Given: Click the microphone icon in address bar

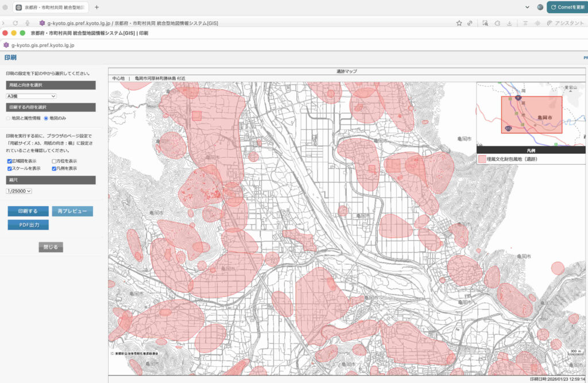Looking at the screenshot, I should pyautogui.click(x=28, y=23).
